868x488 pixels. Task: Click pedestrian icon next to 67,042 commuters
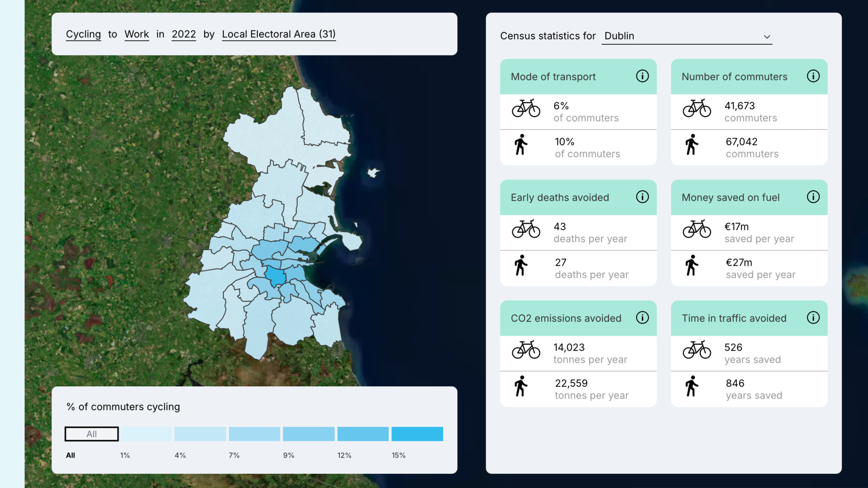pyautogui.click(x=692, y=145)
